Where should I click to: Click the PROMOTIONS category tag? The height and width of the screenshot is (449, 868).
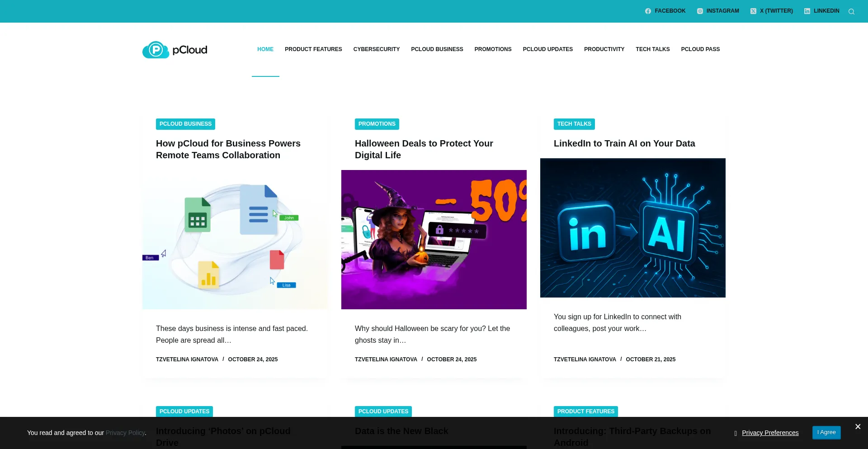377,124
